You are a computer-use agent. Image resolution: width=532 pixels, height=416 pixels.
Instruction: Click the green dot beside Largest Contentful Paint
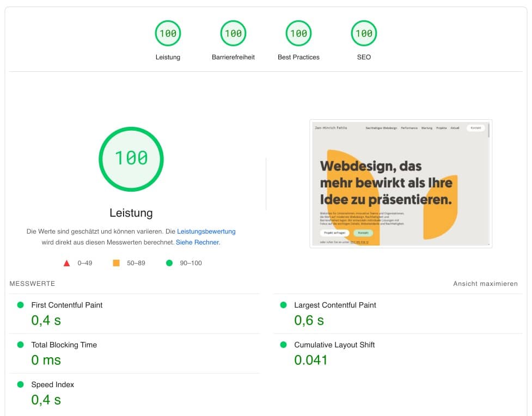click(283, 305)
